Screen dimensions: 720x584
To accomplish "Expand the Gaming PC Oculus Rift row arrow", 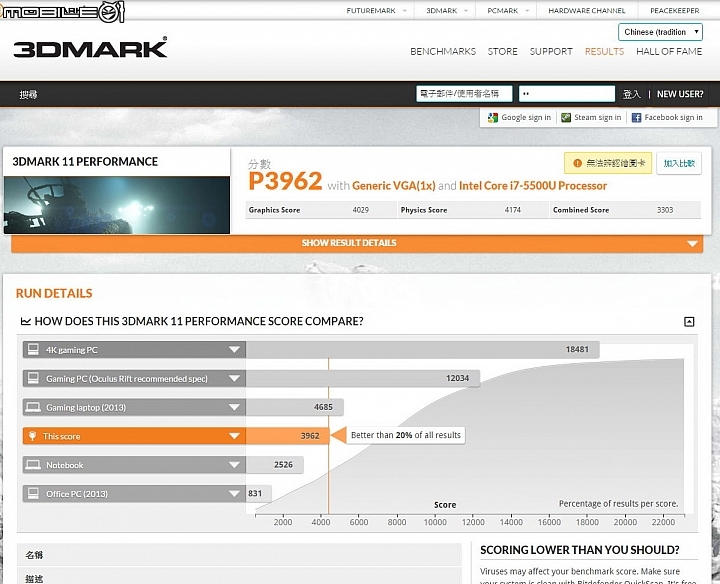I will pyautogui.click(x=234, y=379).
